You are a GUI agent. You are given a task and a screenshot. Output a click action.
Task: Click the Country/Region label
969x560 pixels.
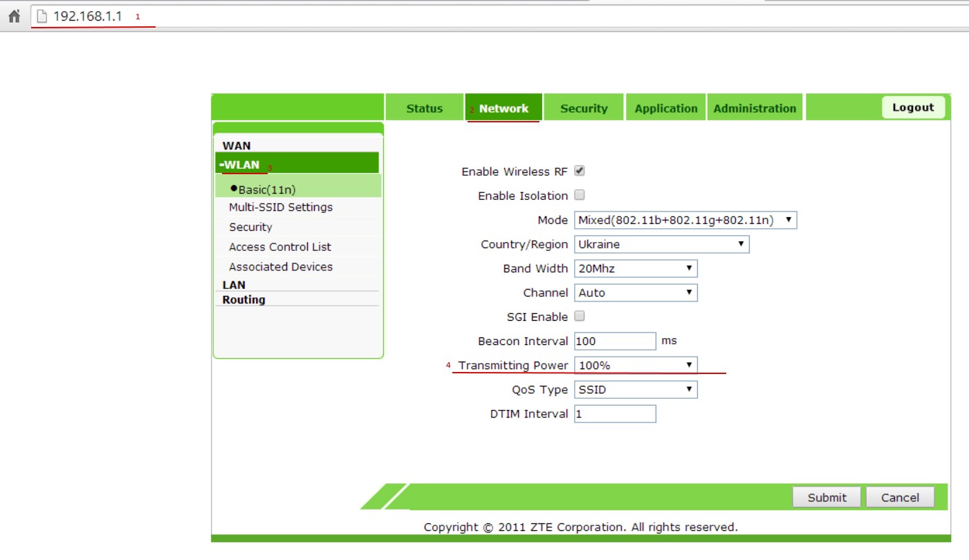524,245
